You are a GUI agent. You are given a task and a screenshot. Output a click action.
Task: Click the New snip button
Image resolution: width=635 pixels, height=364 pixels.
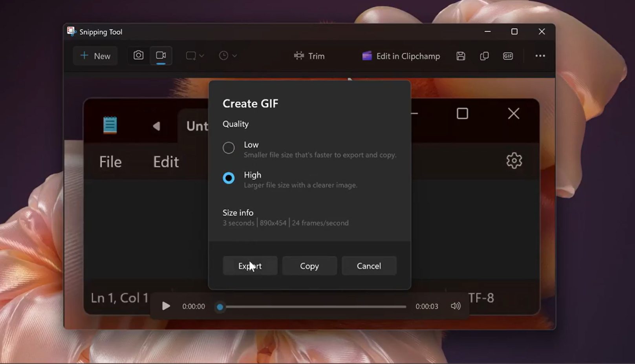pos(95,56)
